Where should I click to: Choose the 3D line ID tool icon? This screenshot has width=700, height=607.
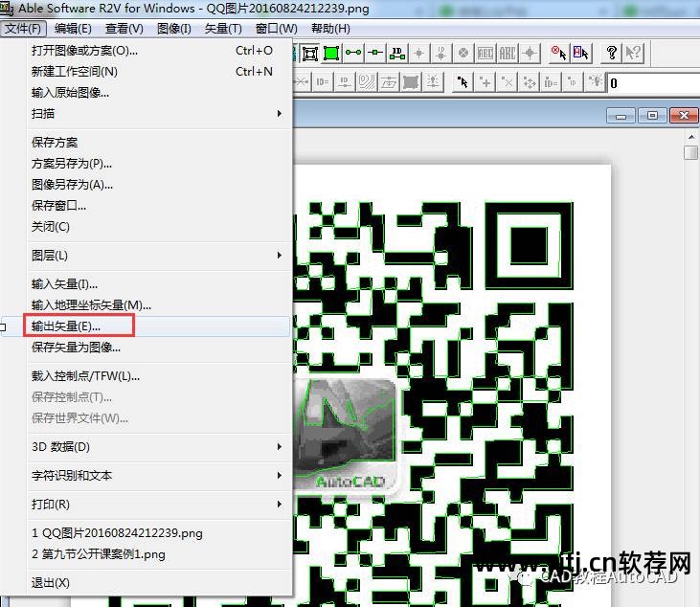pyautogui.click(x=396, y=54)
